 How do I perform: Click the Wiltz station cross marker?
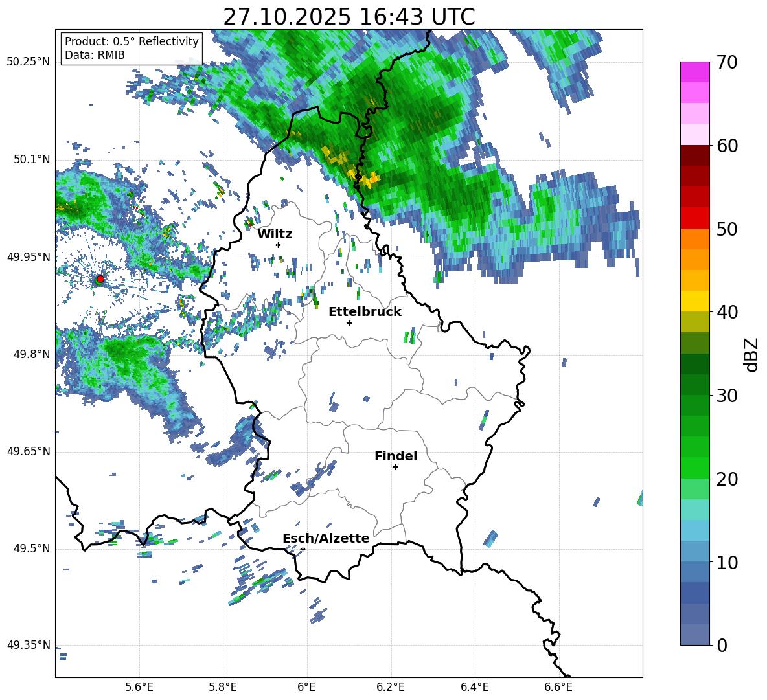(x=279, y=245)
